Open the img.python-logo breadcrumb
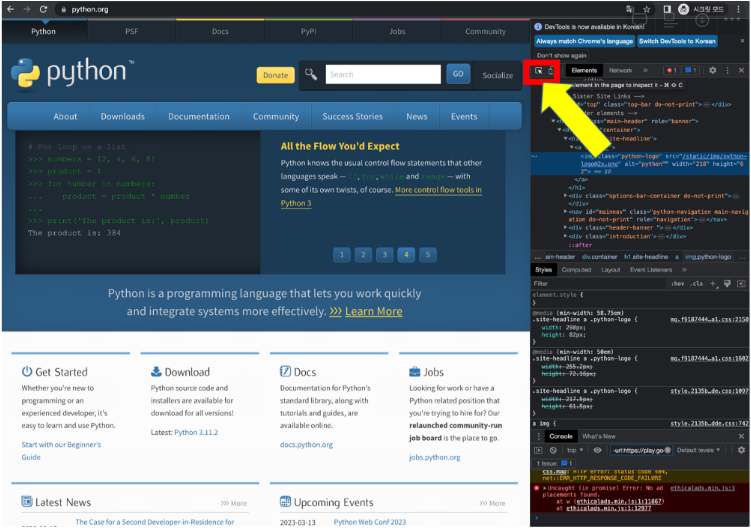Image resolution: width=751 pixels, height=528 pixels. pos(708,257)
